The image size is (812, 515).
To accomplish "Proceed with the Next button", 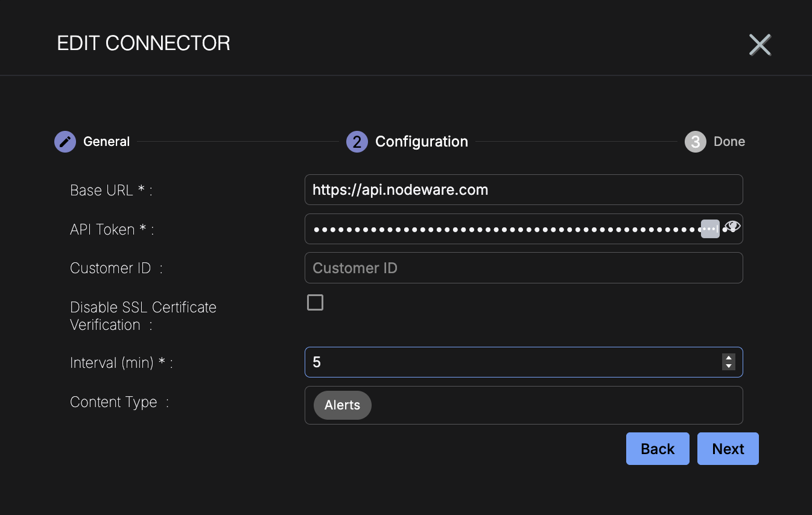I will (x=728, y=449).
